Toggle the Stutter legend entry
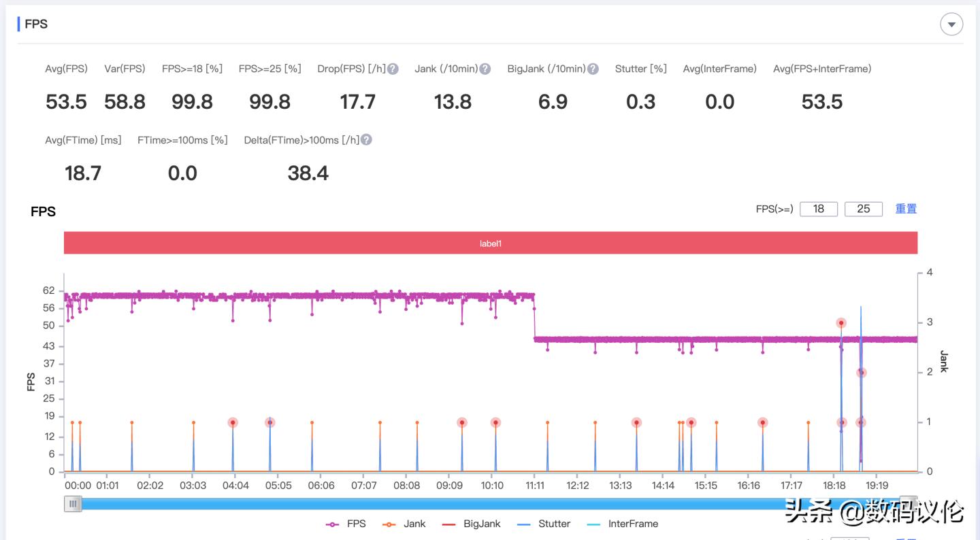This screenshot has width=980, height=540. click(544, 524)
